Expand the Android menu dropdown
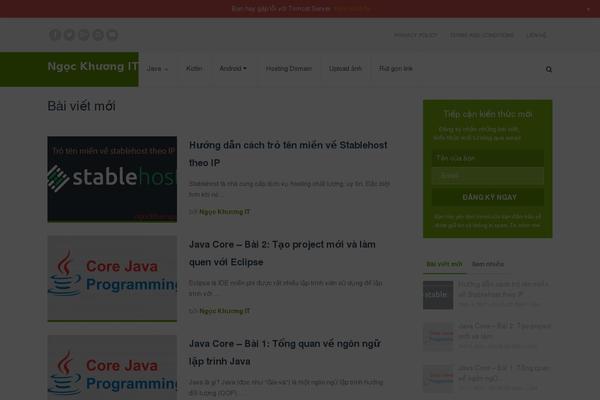Screen dimensions: 600x400 click(x=233, y=69)
